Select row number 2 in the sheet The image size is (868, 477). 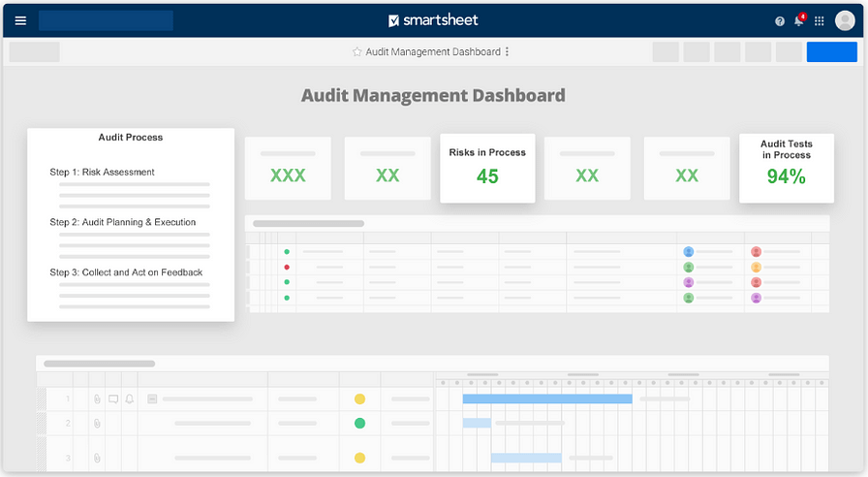coord(68,424)
